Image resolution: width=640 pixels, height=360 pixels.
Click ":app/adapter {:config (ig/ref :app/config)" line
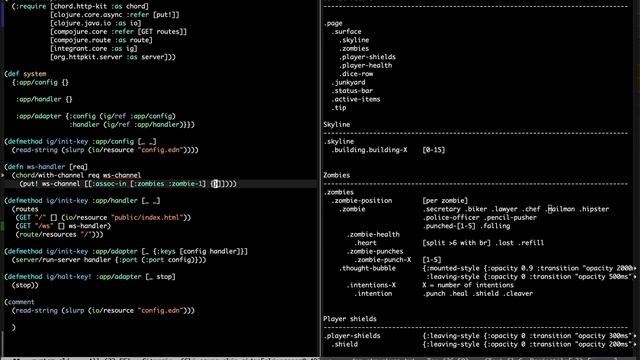(x=96, y=116)
